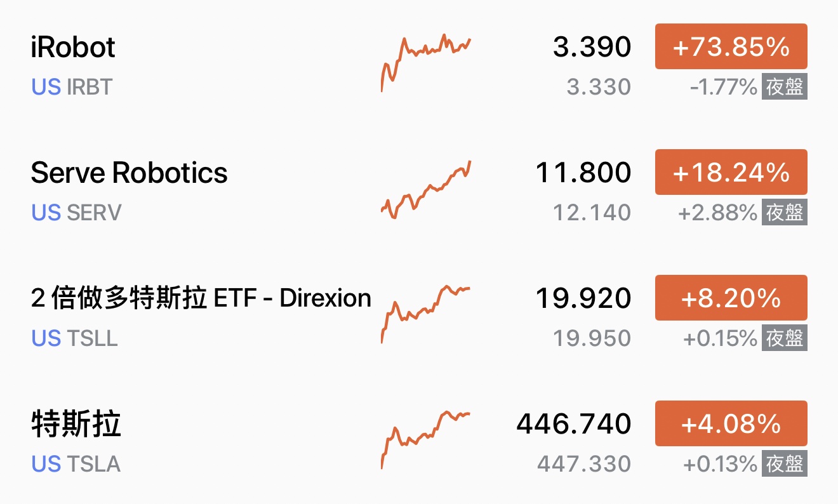Click the +8.20% change badge
Screen dimensions: 838x504
pos(731,298)
